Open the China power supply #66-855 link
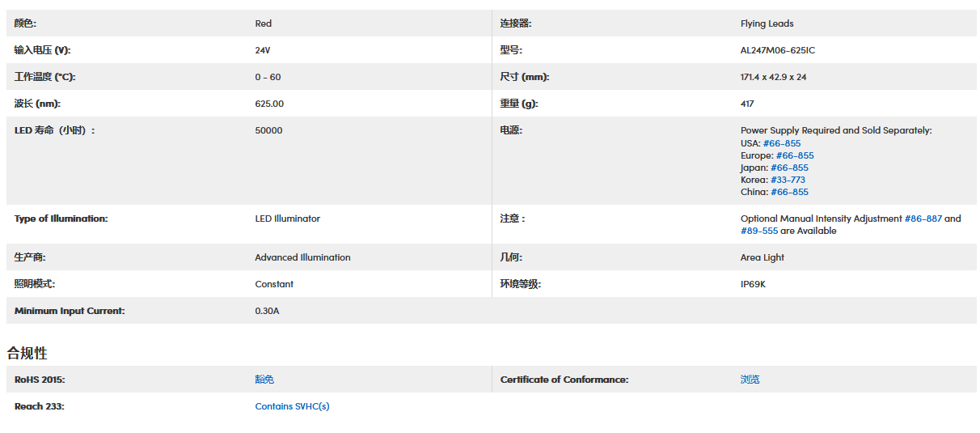 coord(789,192)
